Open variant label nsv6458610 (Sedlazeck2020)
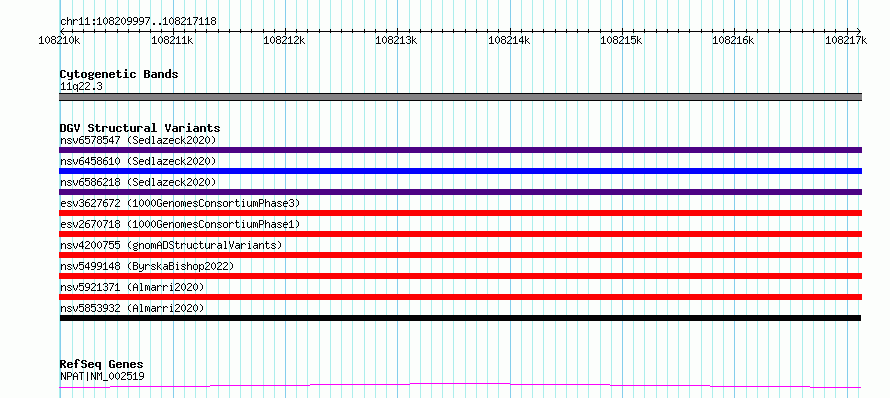 pos(138,161)
